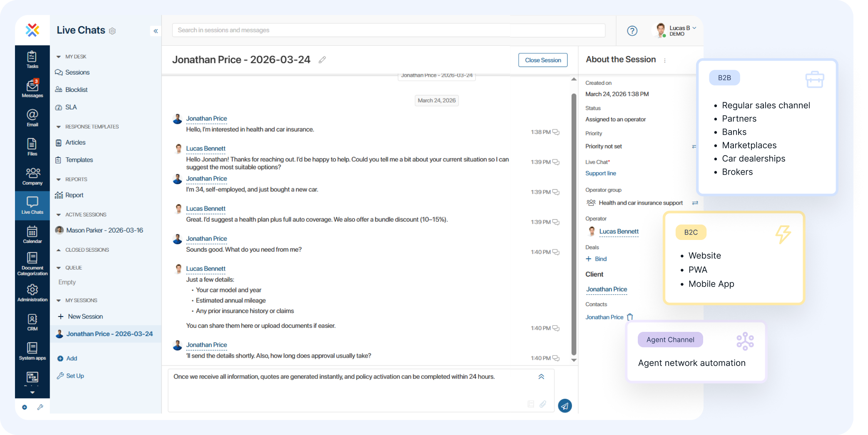Open the Calendar sidebar icon
The image size is (868, 435).
coord(32,234)
